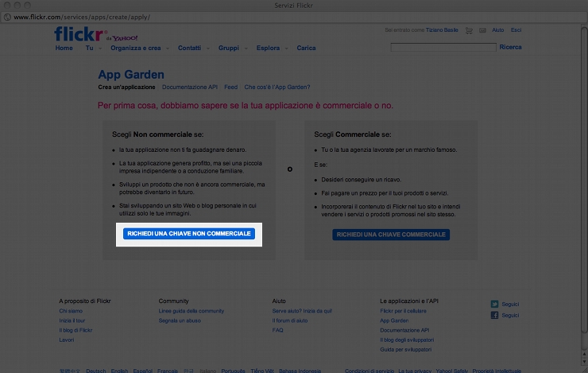Click the site icon in the address bar
Image resolution: width=588 pixels, height=373 pixels.
pyautogui.click(x=7, y=17)
